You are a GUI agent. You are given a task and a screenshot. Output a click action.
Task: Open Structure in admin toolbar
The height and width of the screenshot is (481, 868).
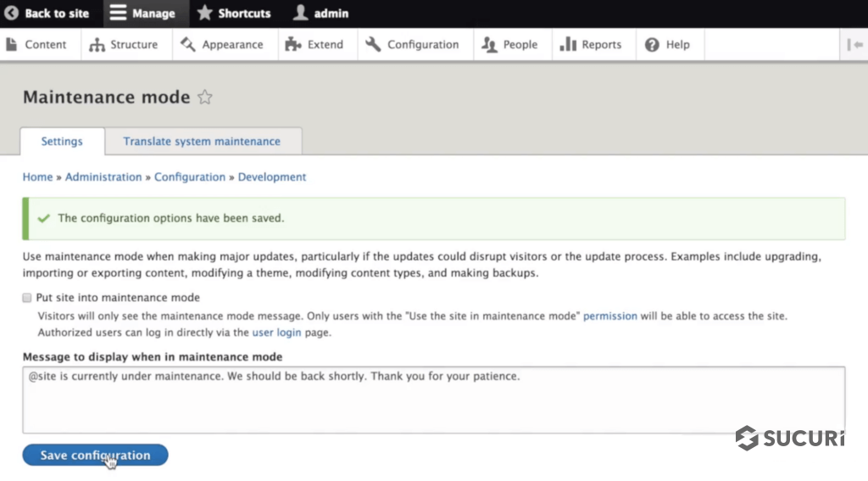124,45
